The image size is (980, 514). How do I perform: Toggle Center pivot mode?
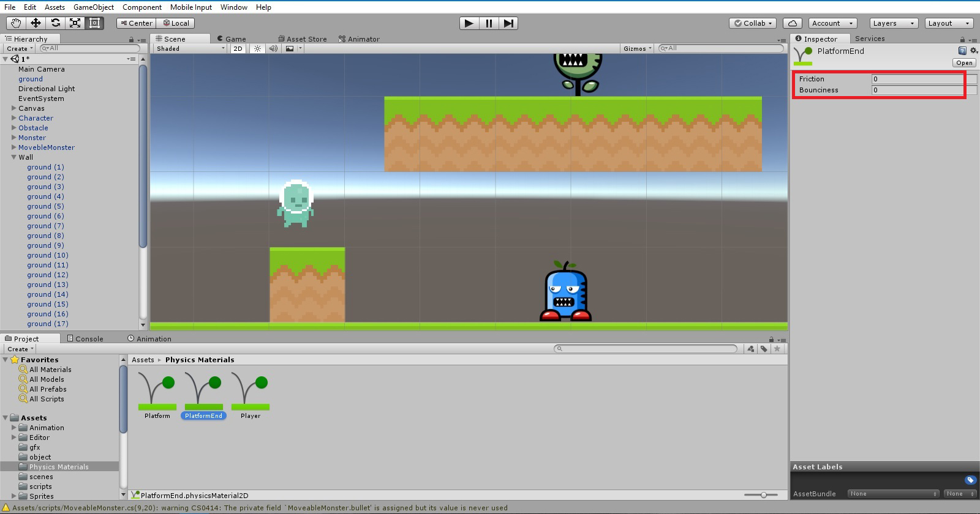136,23
